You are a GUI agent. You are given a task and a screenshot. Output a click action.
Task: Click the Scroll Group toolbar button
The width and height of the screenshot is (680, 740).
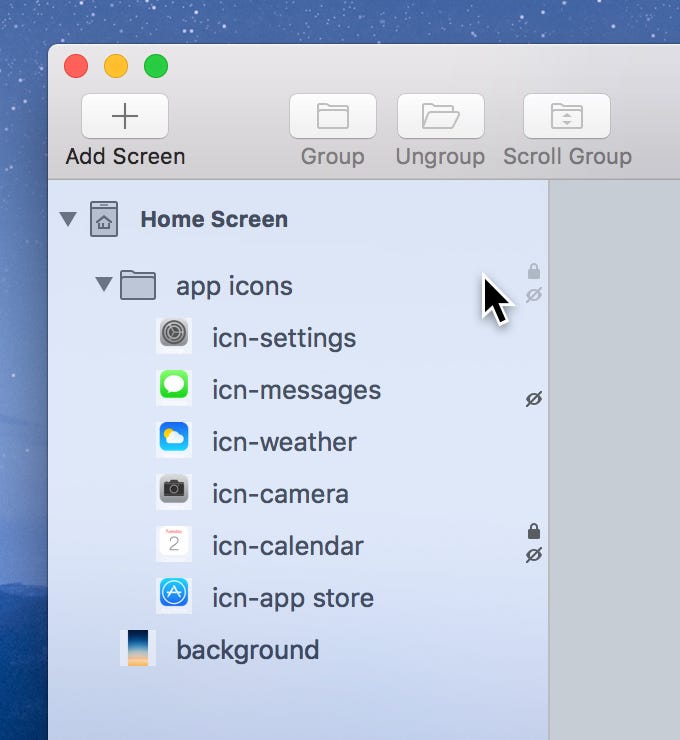coord(567,116)
